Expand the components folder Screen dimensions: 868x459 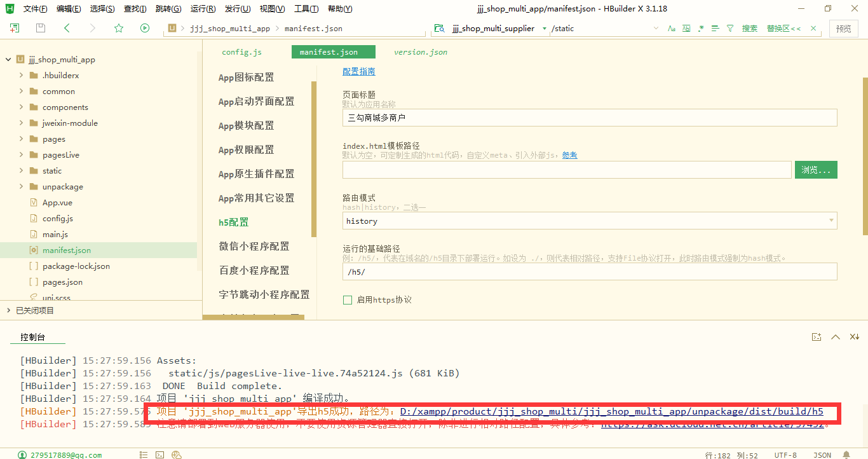(21, 107)
